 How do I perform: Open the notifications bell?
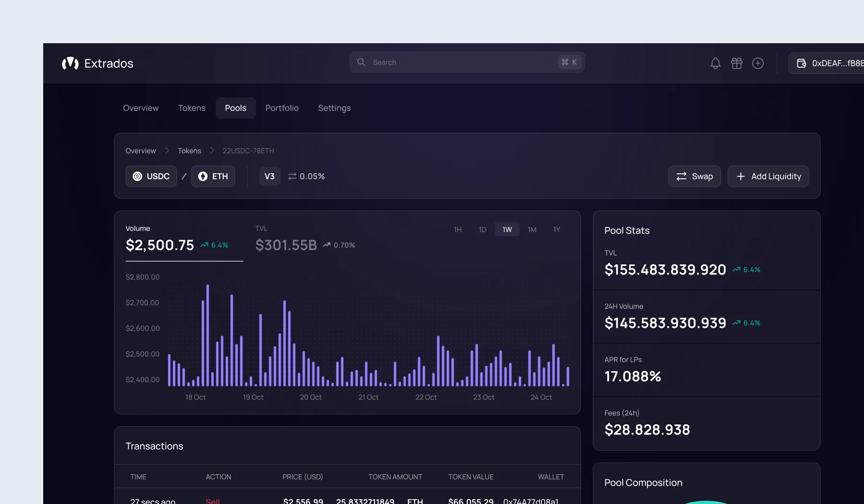point(715,63)
